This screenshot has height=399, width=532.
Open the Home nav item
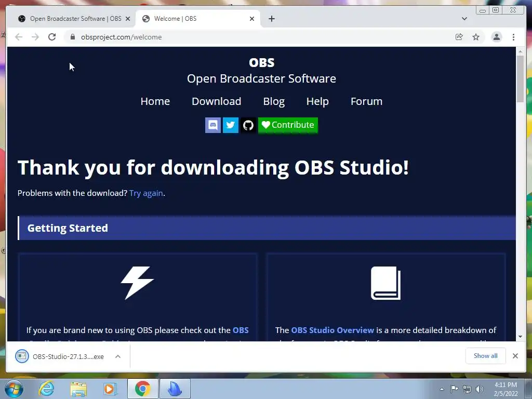pos(155,101)
